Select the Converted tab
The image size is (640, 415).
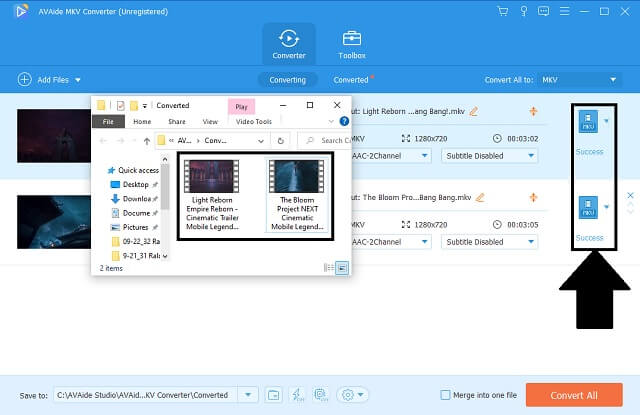tap(351, 80)
